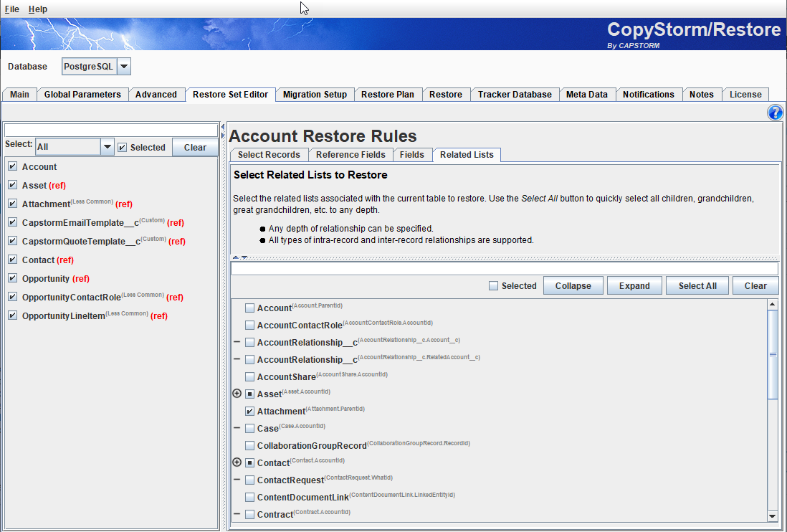Click the related lists scrollbar down arrow
787x532 pixels.
pyautogui.click(x=773, y=516)
